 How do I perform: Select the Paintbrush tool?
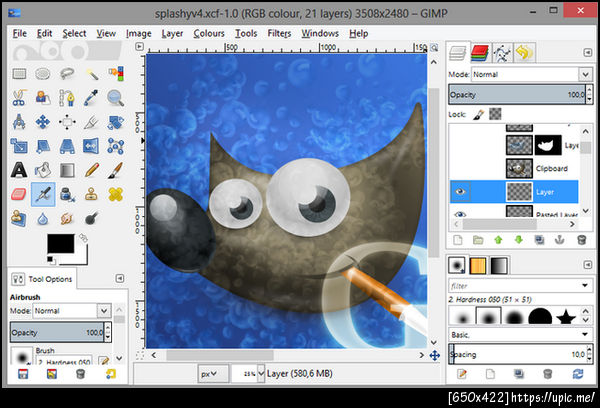point(116,170)
